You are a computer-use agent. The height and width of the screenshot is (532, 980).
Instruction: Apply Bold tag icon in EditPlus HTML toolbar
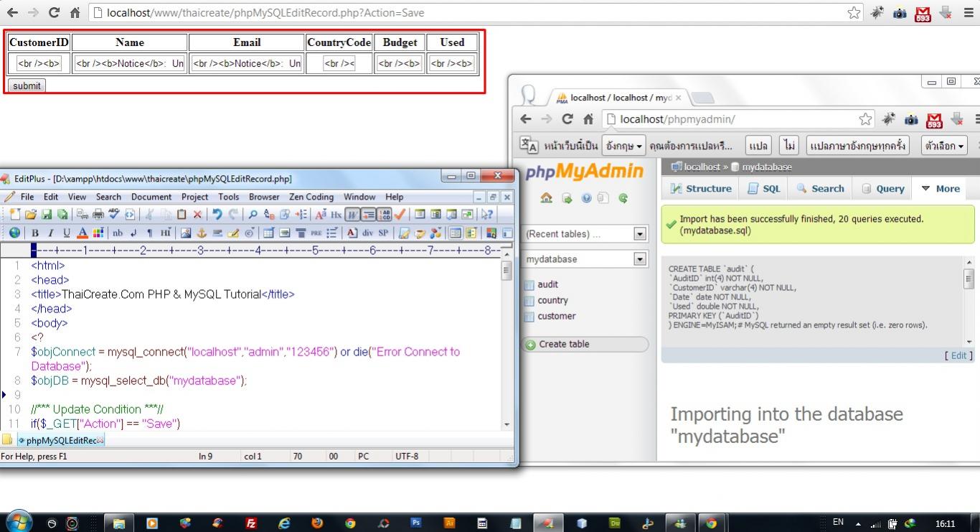[35, 233]
